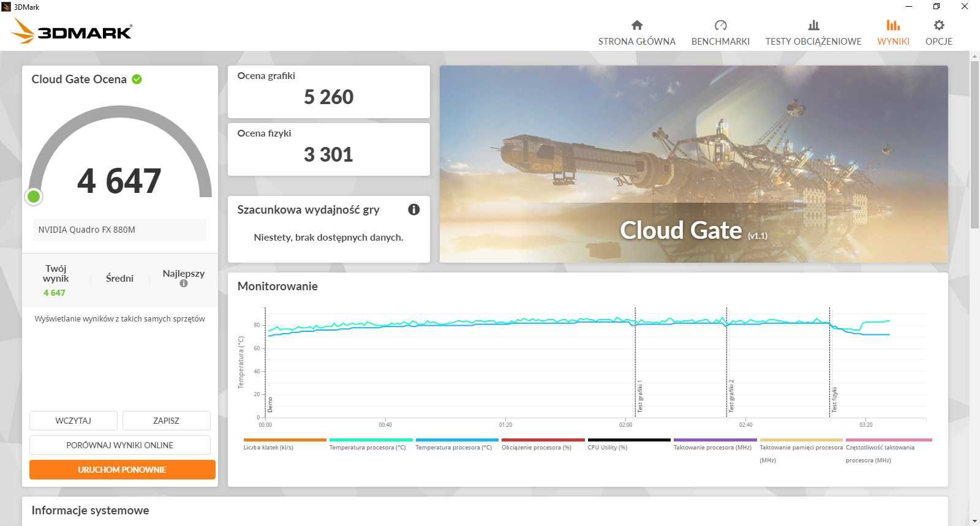Toggle the CPU Utility (%) black legend swatch
Screen dimensions: 980x526
tap(629, 440)
